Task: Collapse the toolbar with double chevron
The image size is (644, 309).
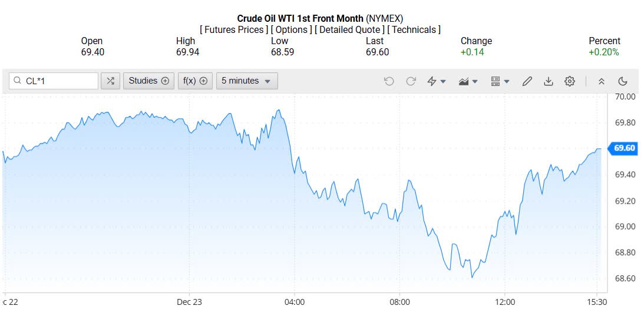Action: [602, 81]
